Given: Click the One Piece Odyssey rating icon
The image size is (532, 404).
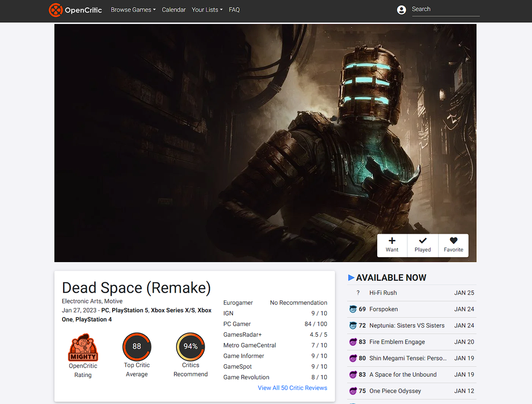Looking at the screenshot, I should coord(353,391).
